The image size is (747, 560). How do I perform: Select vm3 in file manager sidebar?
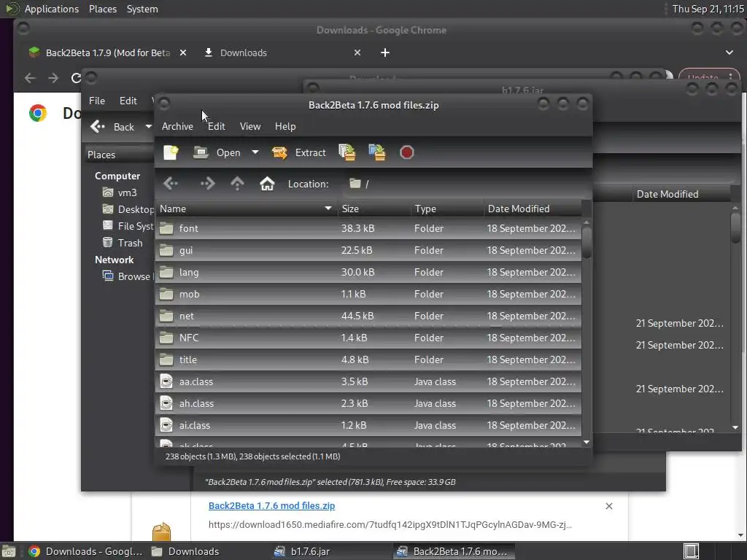click(120, 192)
